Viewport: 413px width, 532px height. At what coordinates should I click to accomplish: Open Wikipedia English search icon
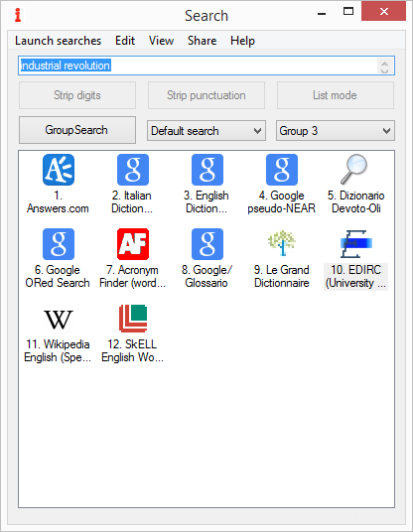(59, 320)
